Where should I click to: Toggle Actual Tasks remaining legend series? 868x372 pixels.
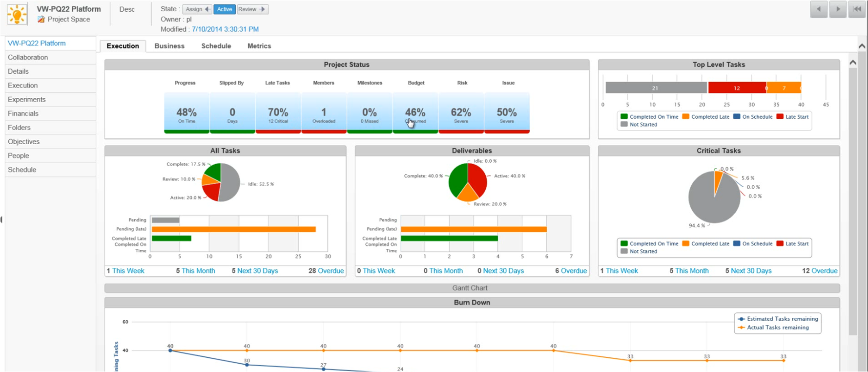coord(777,328)
